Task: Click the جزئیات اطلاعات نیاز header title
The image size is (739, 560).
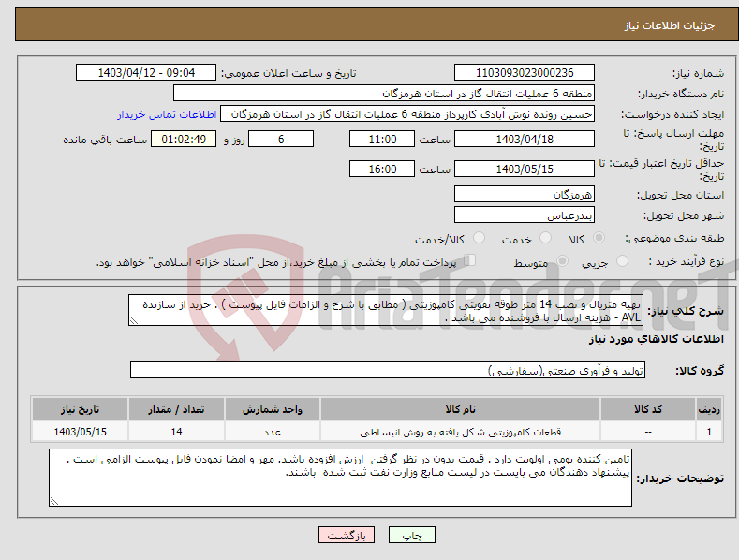Action: pos(670,25)
